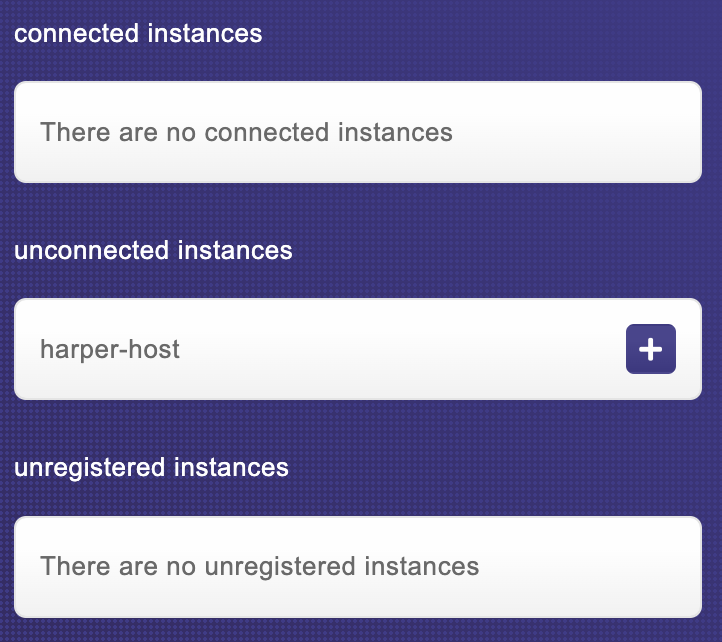
Task: Click the plus icon beside harper-host
Action: [x=651, y=349]
